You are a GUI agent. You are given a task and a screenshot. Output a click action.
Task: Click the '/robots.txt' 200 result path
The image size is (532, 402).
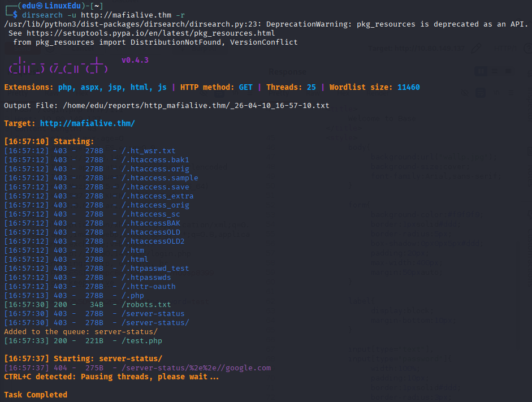[x=146, y=305]
